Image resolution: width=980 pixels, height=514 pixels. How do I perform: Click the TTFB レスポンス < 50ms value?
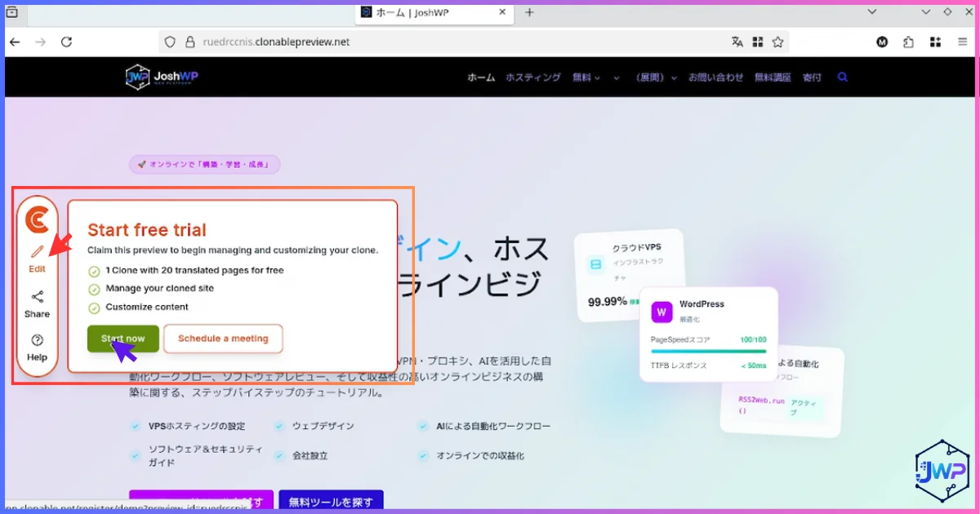tap(754, 366)
